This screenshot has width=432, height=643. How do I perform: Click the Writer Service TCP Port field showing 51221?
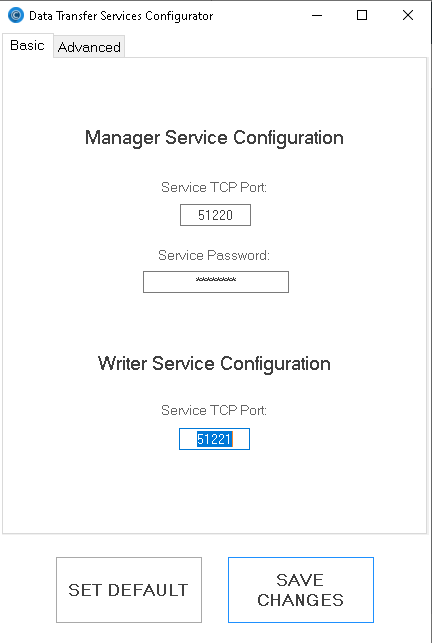tap(214, 439)
